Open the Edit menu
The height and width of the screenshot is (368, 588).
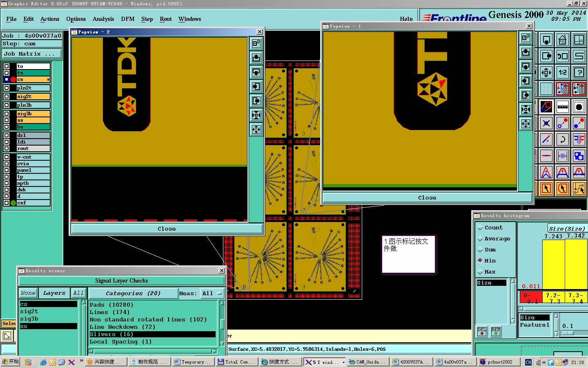pos(29,19)
